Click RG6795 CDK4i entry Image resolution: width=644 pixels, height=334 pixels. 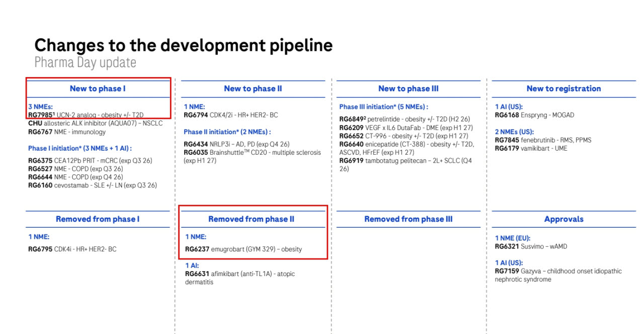[x=72, y=249]
